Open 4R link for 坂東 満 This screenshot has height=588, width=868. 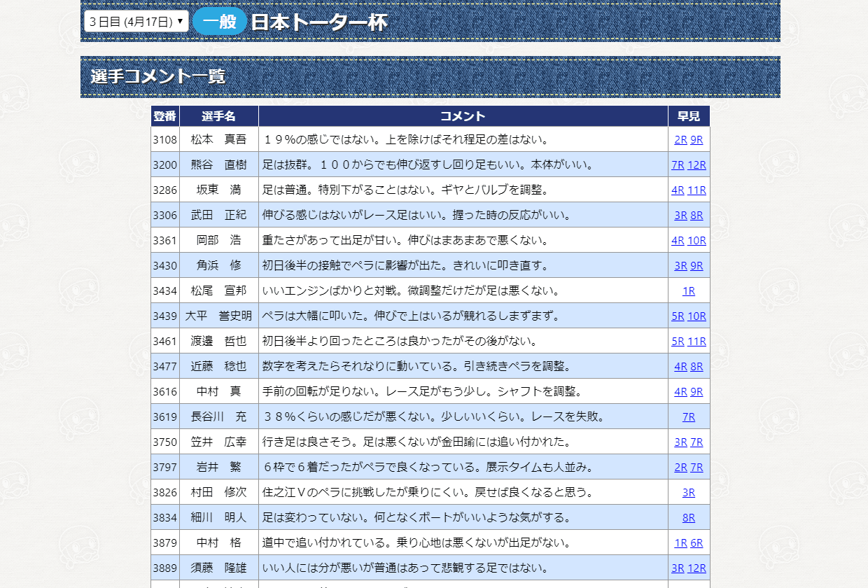pyautogui.click(x=678, y=190)
